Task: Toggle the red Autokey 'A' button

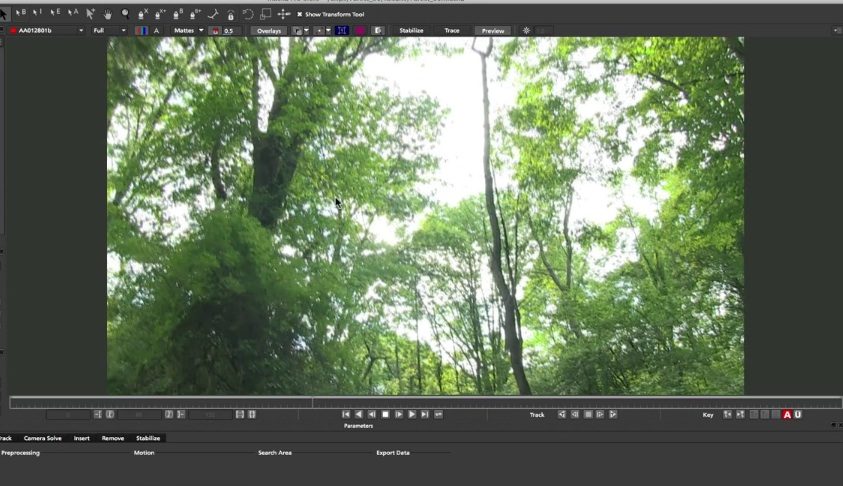Action: tap(787, 414)
